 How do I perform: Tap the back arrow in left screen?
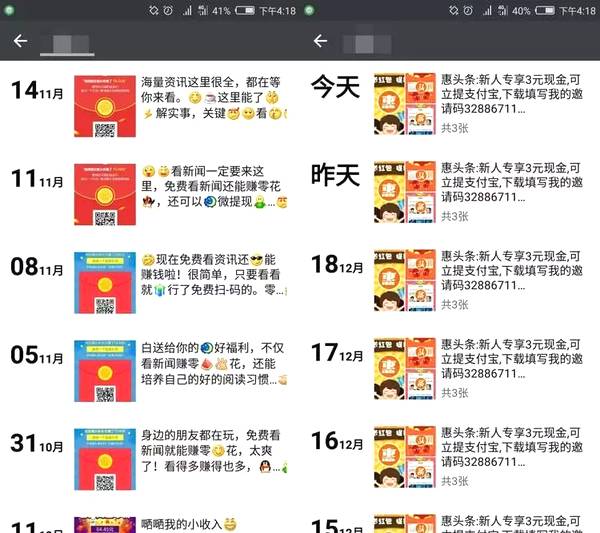(x=20, y=41)
